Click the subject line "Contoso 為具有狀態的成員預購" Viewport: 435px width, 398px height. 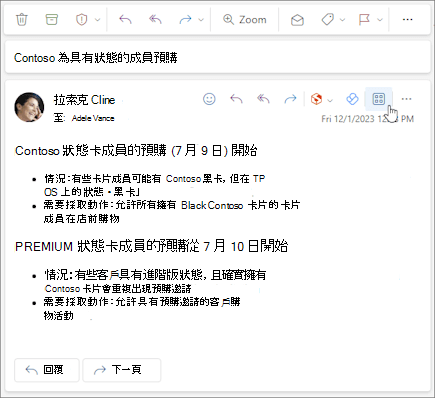(x=95, y=58)
